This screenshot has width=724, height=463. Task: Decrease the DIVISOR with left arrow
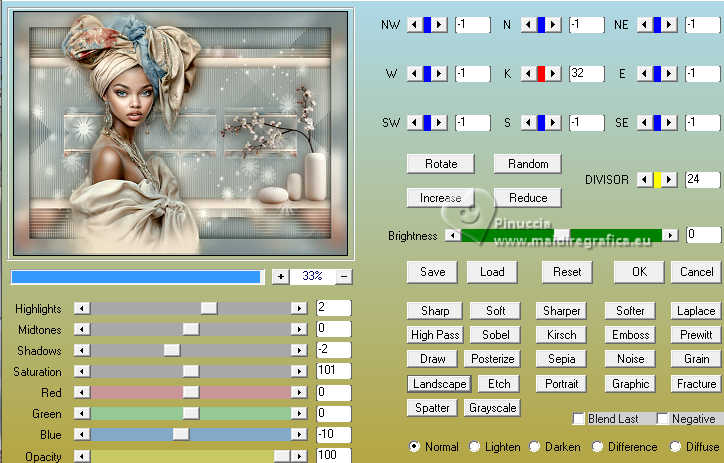(645, 180)
